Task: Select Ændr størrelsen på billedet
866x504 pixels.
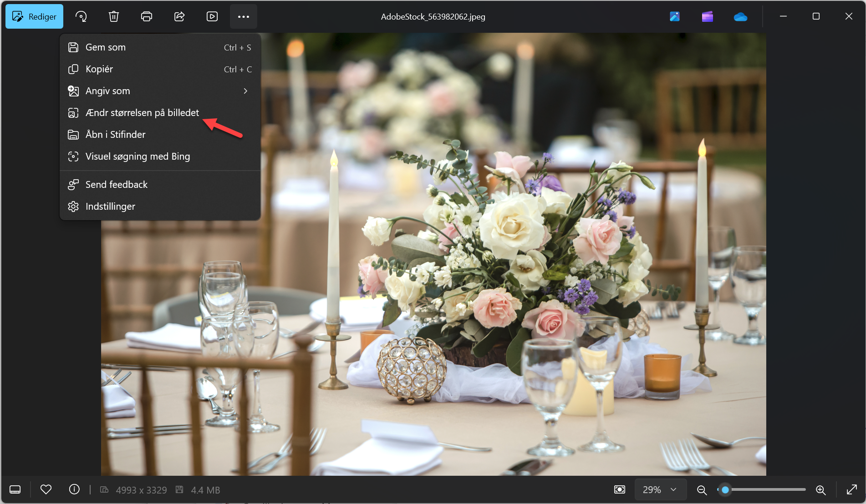Action: [x=160, y=113]
